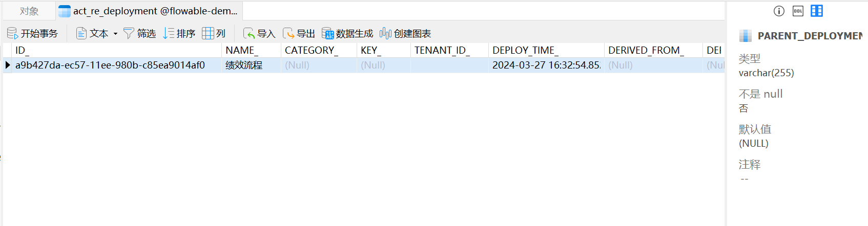Expand the Text (文本) dropdown arrow

115,34
